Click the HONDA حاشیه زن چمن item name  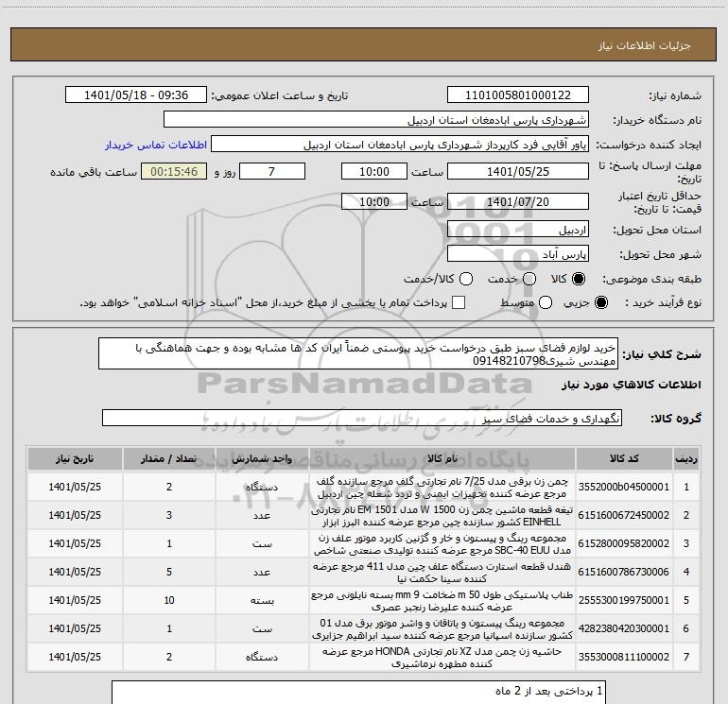click(x=442, y=657)
